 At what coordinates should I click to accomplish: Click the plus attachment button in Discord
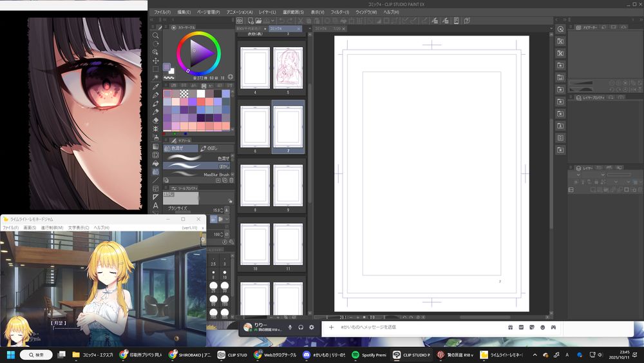pyautogui.click(x=331, y=328)
